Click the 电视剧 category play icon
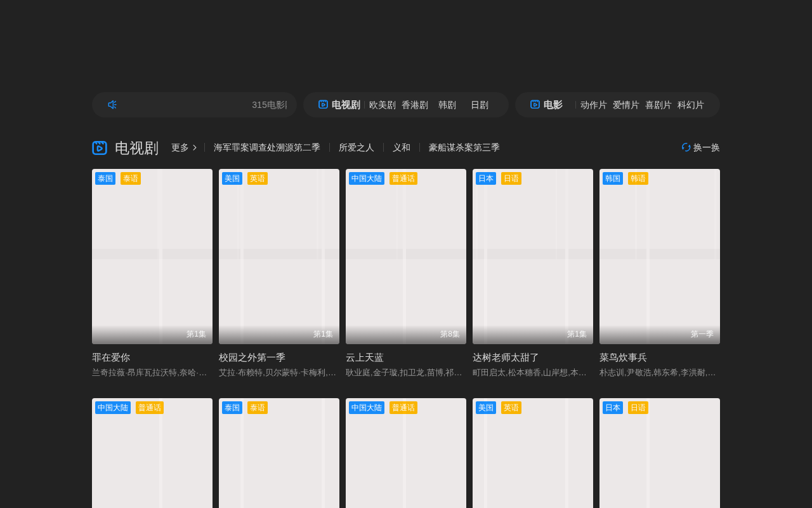 [x=323, y=105]
